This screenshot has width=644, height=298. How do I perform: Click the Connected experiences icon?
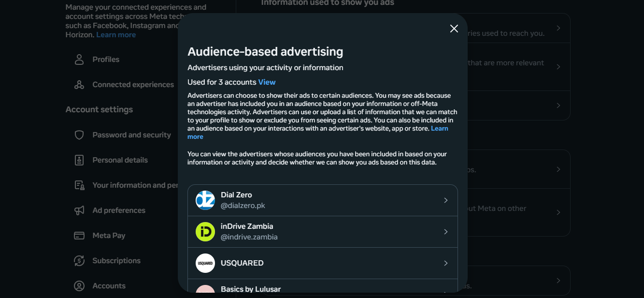pos(79,85)
